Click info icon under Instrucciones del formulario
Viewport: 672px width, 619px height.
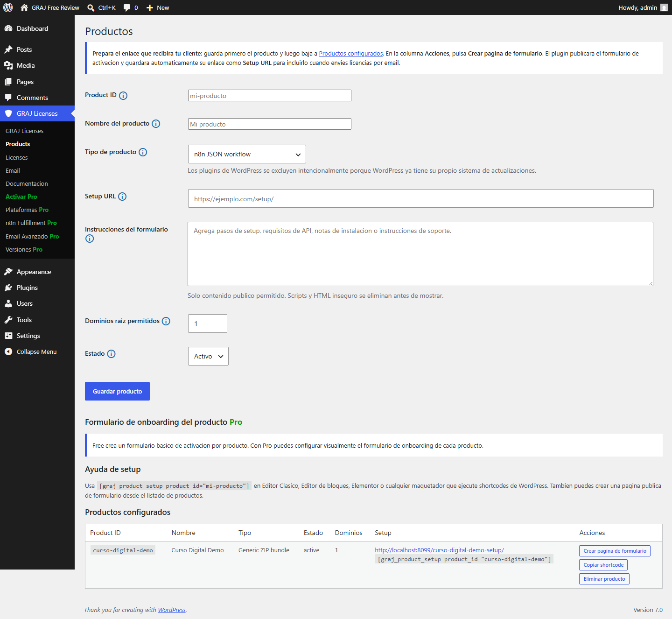point(90,239)
